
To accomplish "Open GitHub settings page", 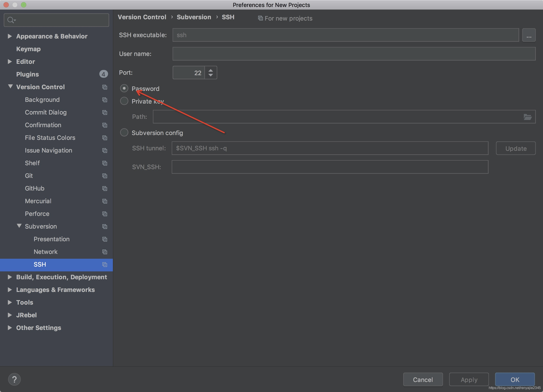I will [35, 189].
